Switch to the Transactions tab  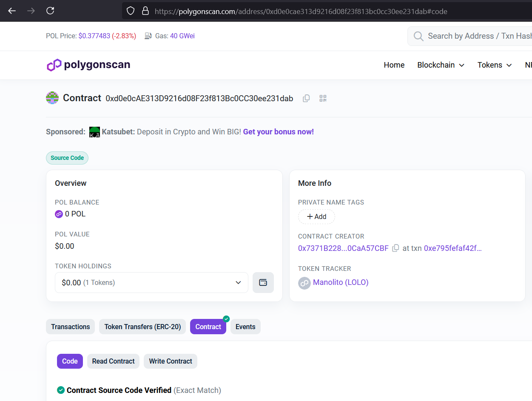pyautogui.click(x=71, y=327)
